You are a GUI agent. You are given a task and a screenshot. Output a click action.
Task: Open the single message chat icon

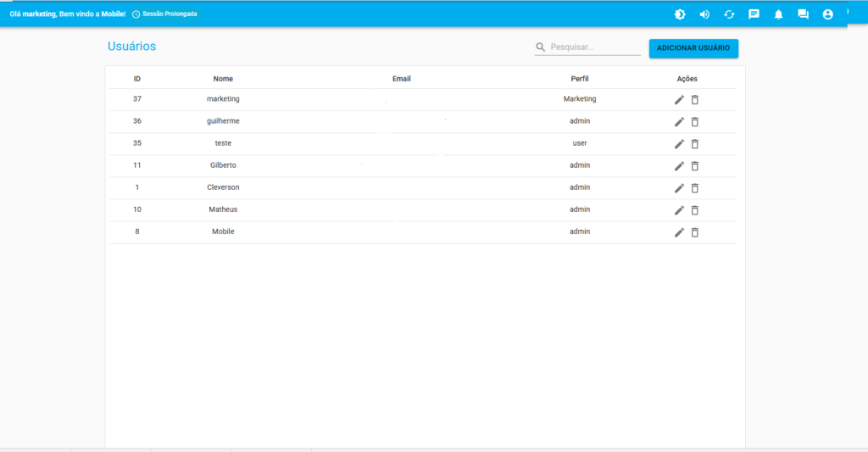(754, 14)
